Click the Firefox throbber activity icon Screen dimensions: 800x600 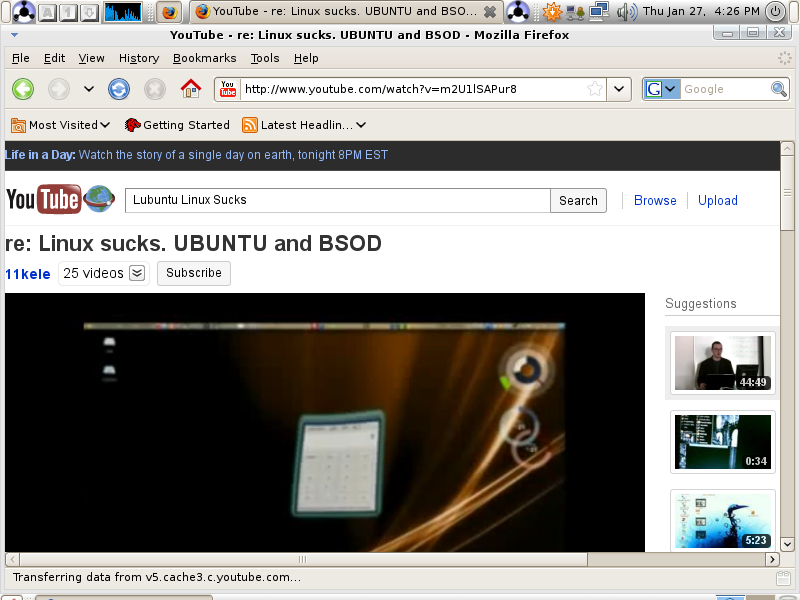coord(784,58)
